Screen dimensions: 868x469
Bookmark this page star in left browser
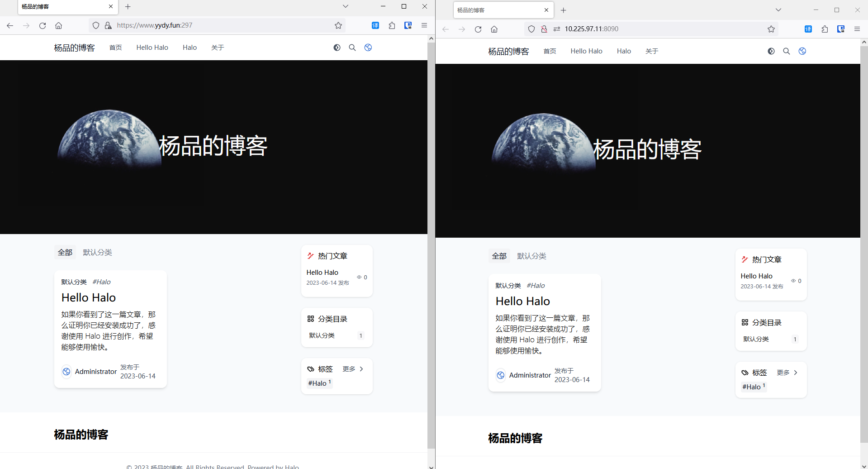[338, 25]
